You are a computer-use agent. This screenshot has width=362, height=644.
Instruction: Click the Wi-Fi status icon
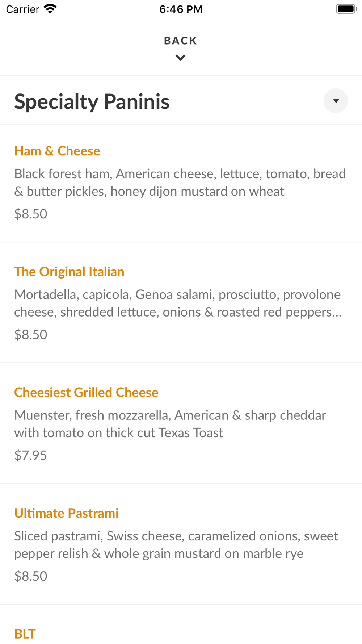[50, 9]
